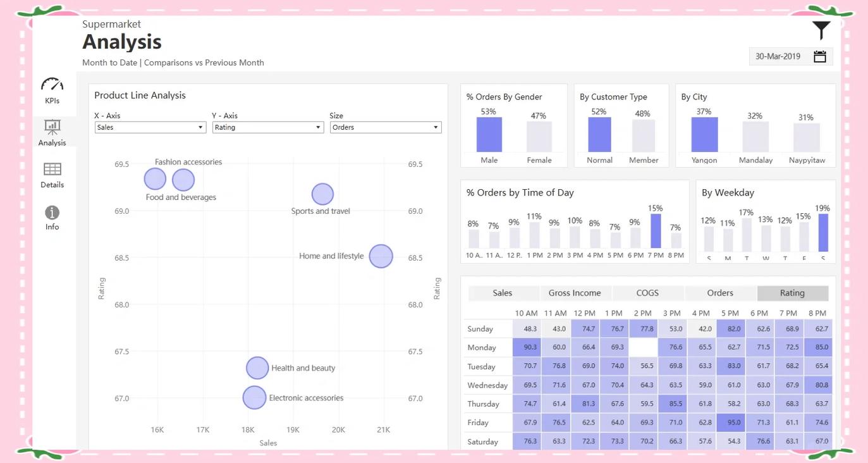The image size is (868, 463).
Task: Open the Info circle icon
Action: [52, 213]
